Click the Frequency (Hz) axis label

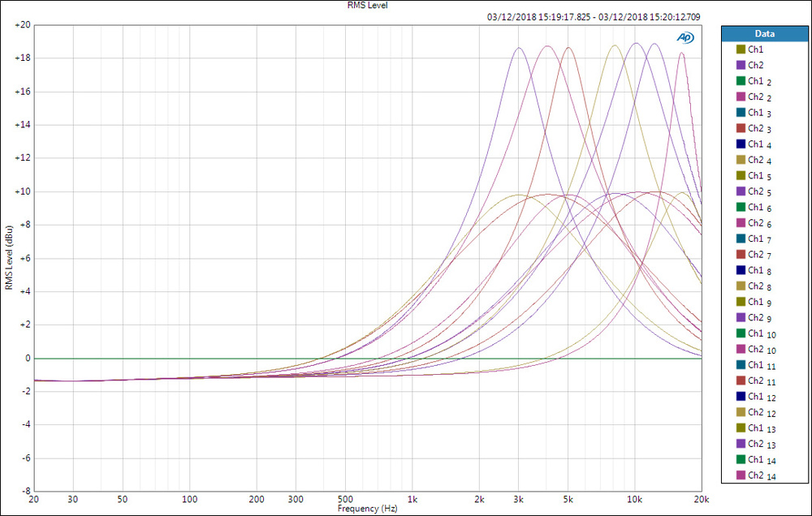click(x=368, y=509)
